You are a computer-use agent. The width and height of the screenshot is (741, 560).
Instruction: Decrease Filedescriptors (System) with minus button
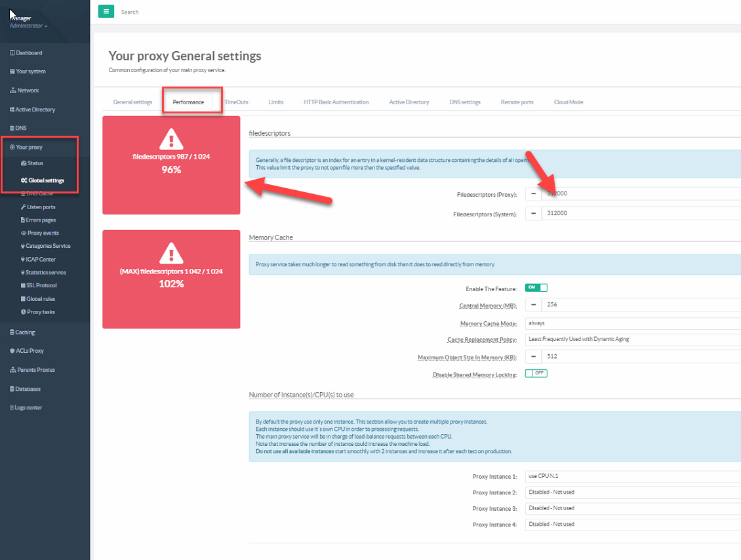[533, 214]
